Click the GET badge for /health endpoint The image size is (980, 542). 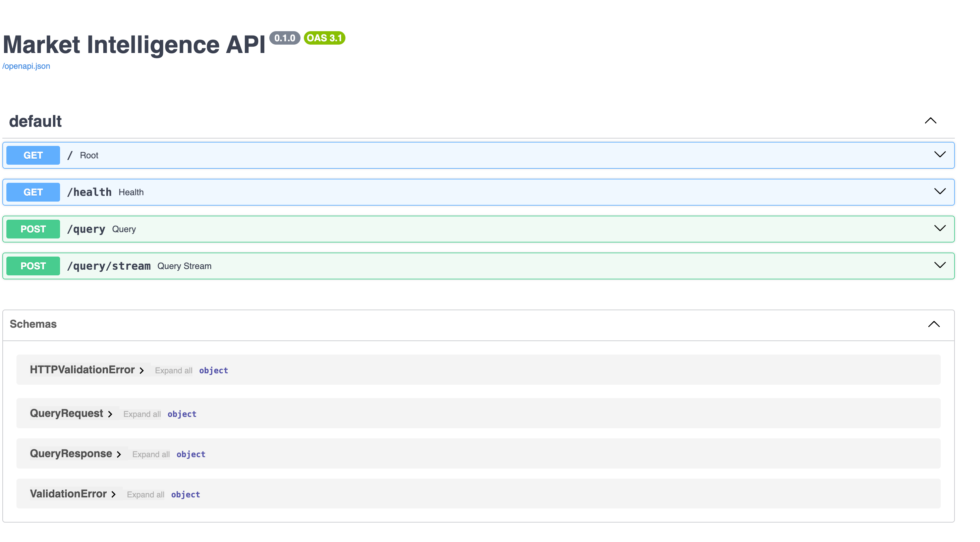33,192
